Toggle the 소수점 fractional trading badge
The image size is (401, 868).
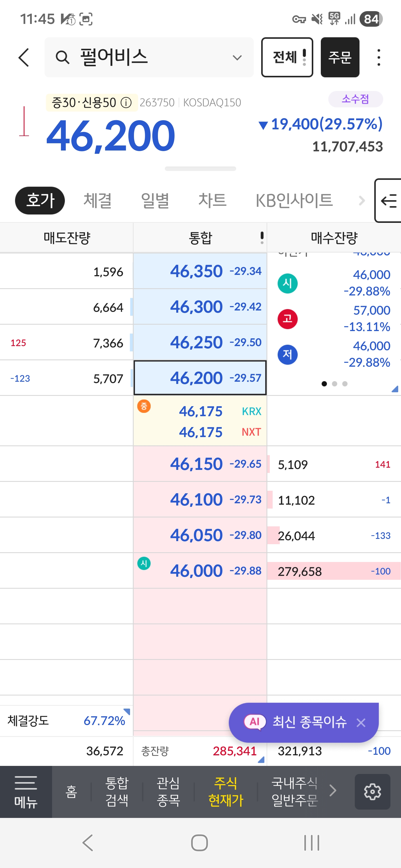[355, 99]
